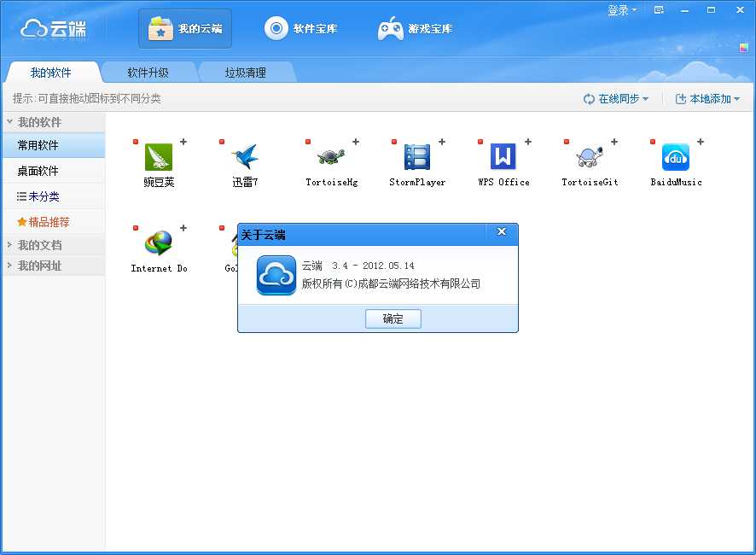Click the StormPlayer label

(417, 183)
